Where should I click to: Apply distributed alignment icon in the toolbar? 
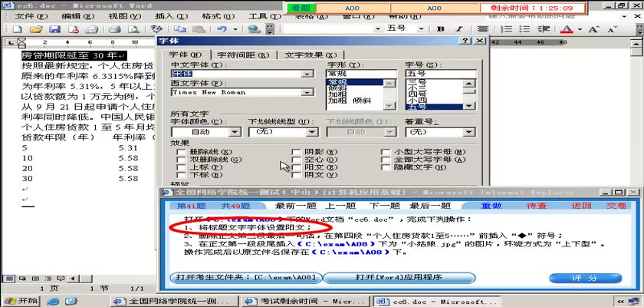coord(482,29)
